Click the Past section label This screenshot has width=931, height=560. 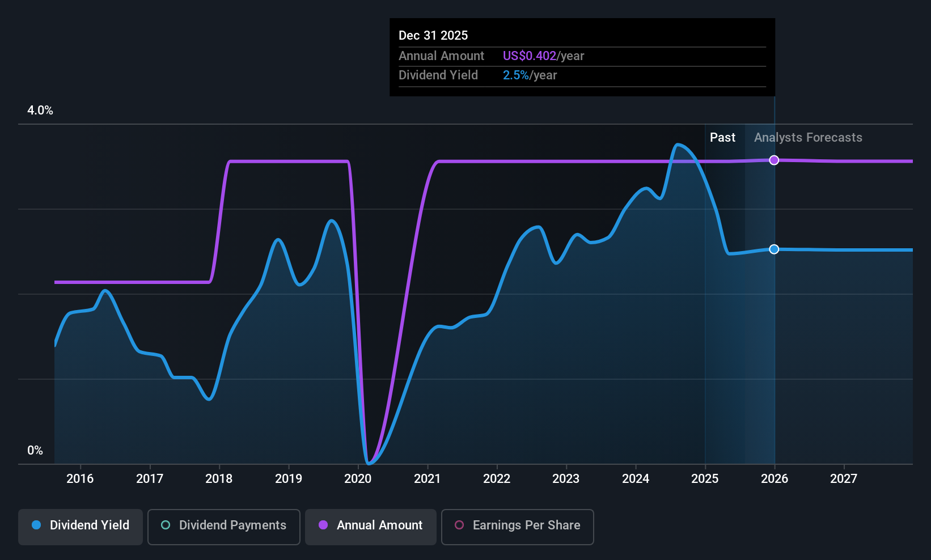(722, 138)
